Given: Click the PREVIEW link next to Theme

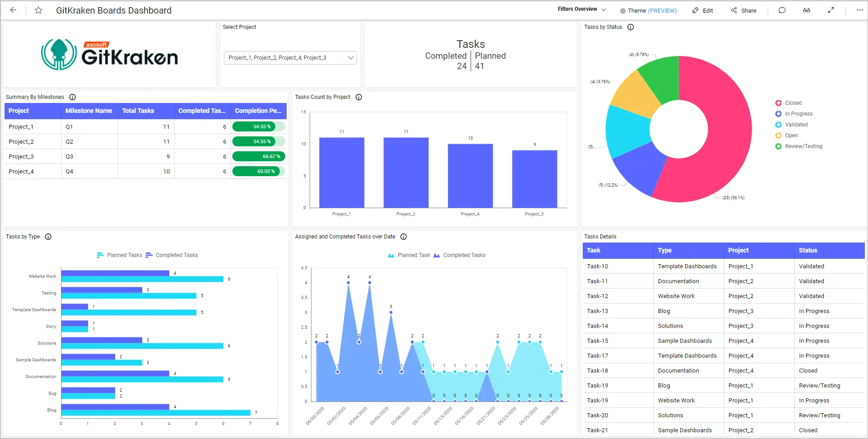Looking at the screenshot, I should point(663,10).
